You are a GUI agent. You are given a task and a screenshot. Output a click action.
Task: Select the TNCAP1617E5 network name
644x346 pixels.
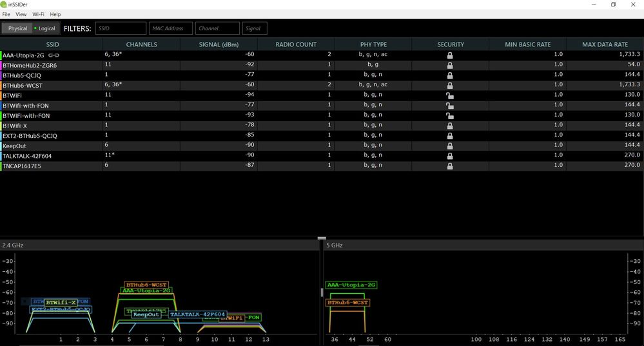click(22, 166)
